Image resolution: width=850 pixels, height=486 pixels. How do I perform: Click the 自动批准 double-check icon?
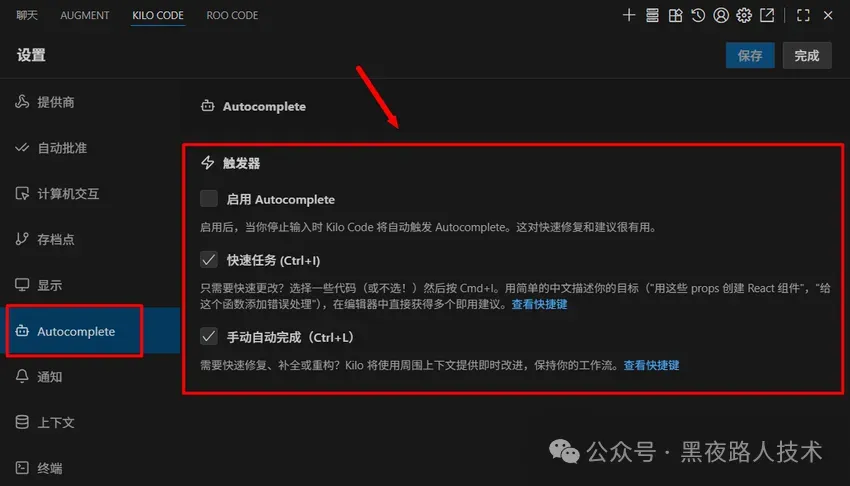[22, 147]
